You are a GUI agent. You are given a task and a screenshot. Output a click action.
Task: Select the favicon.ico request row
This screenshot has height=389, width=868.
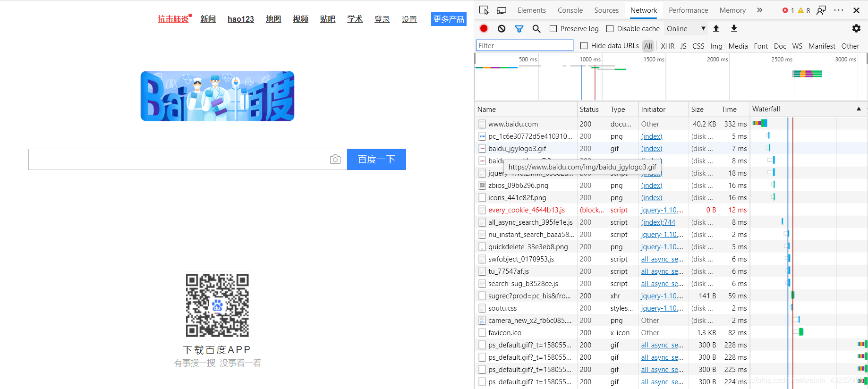pyautogui.click(x=671, y=332)
